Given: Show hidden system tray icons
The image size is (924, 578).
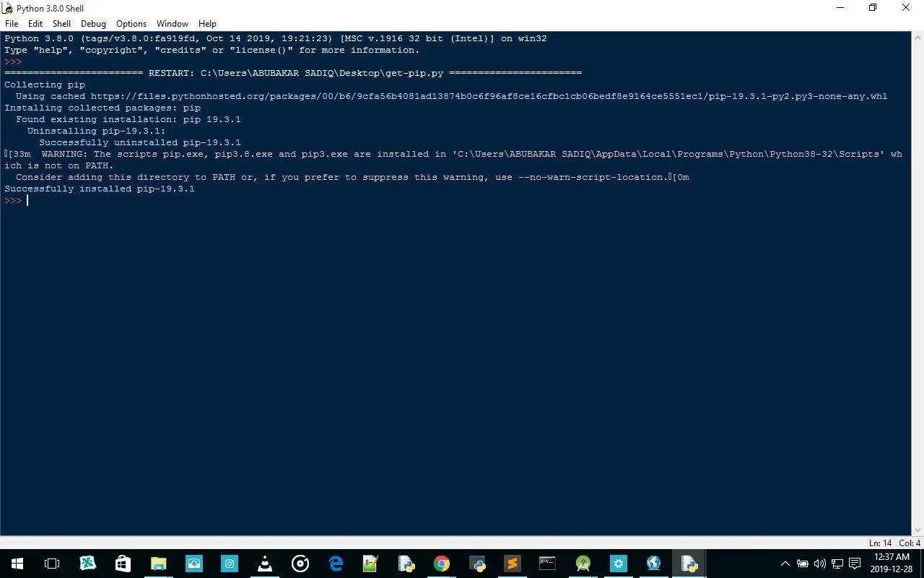Looking at the screenshot, I should coord(785,564).
